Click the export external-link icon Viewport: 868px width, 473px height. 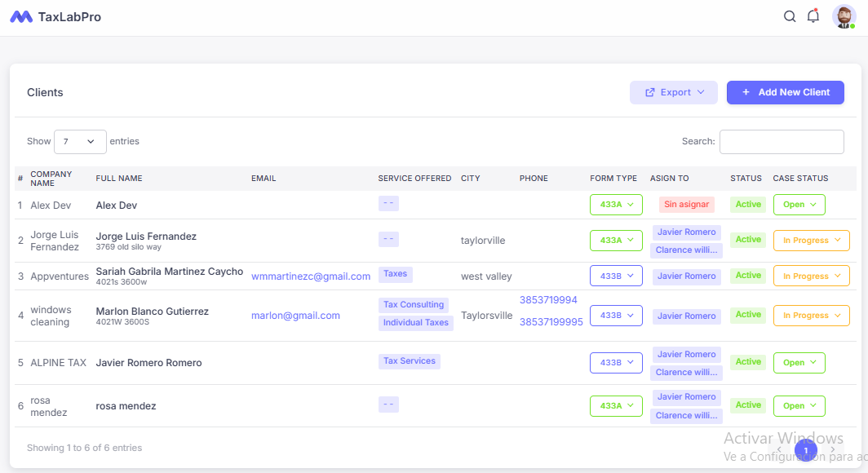649,92
